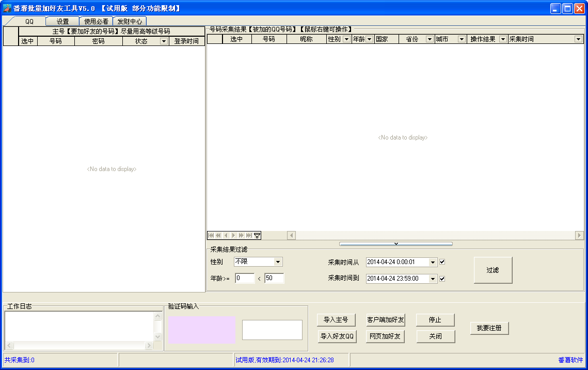This screenshot has width=588, height=370.
Task: Click next page double-arrow in grid navigator
Action: (241, 236)
